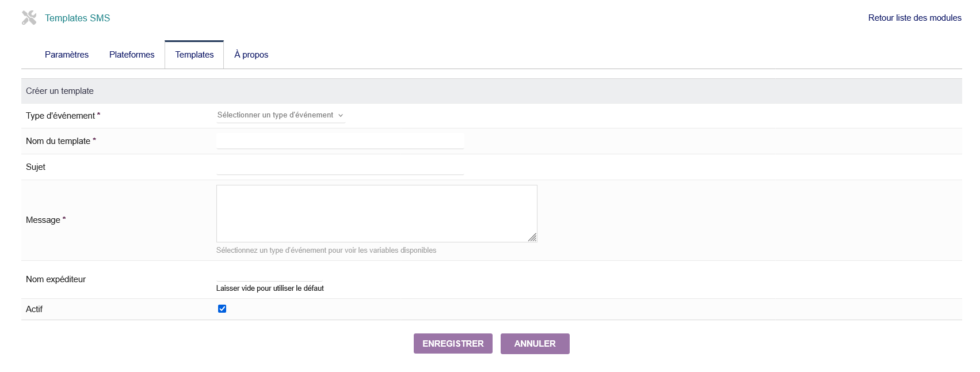980x372 pixels.
Task: Open the event type dropdown
Action: [280, 115]
